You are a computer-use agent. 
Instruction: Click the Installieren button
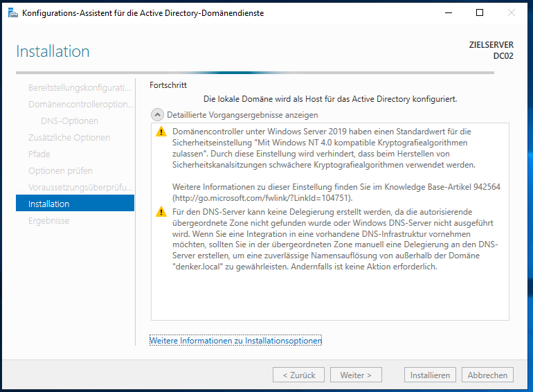point(430,375)
